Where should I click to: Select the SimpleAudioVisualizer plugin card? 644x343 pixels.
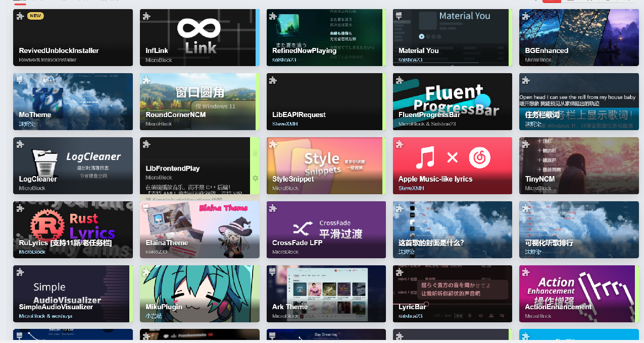point(73,294)
